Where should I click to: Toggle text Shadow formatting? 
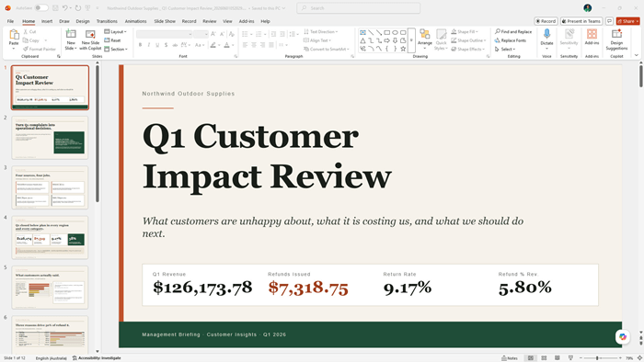pos(166,45)
